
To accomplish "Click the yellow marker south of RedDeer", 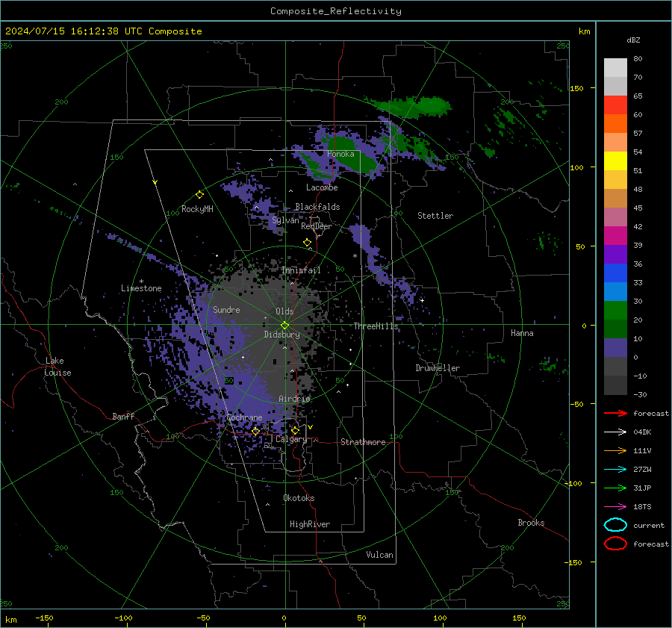I will coord(307,243).
